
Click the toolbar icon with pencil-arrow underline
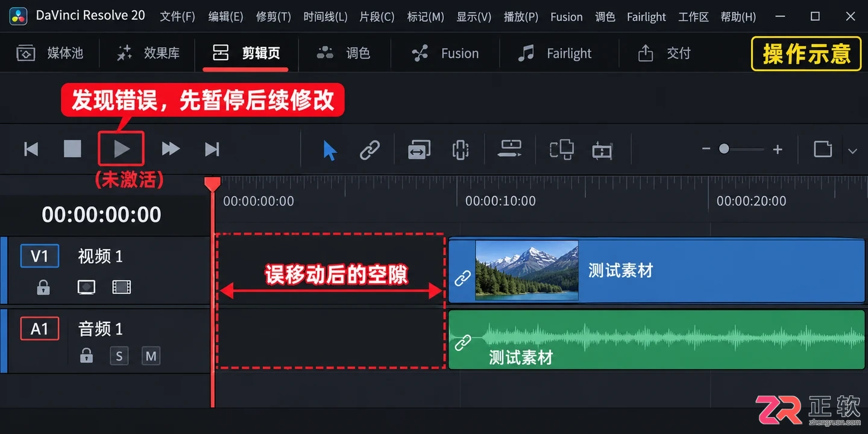pyautogui.click(x=510, y=149)
